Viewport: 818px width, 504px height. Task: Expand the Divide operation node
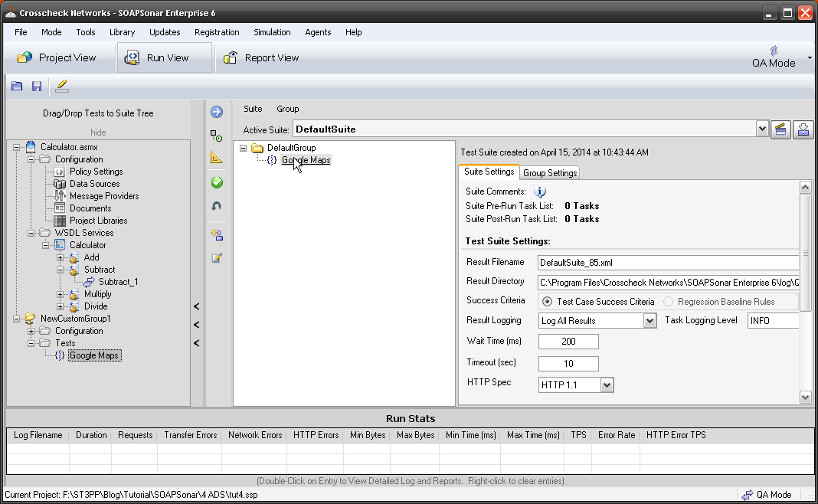(60, 307)
